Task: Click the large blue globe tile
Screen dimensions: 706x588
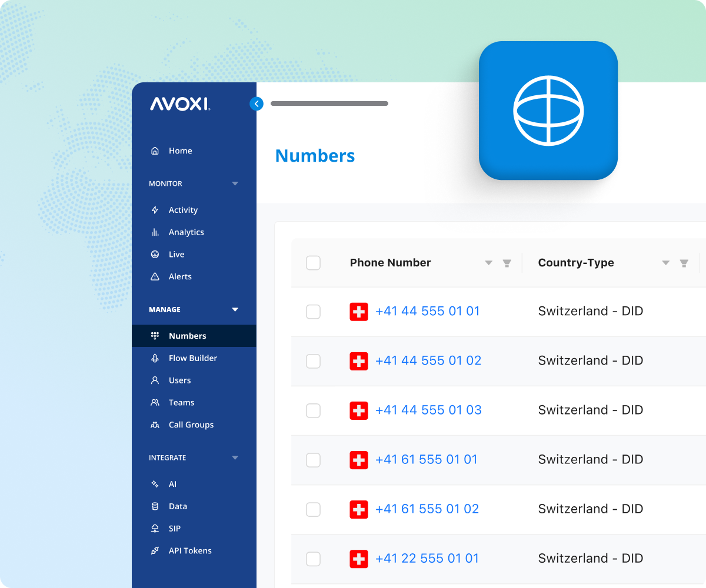Action: coord(548,111)
